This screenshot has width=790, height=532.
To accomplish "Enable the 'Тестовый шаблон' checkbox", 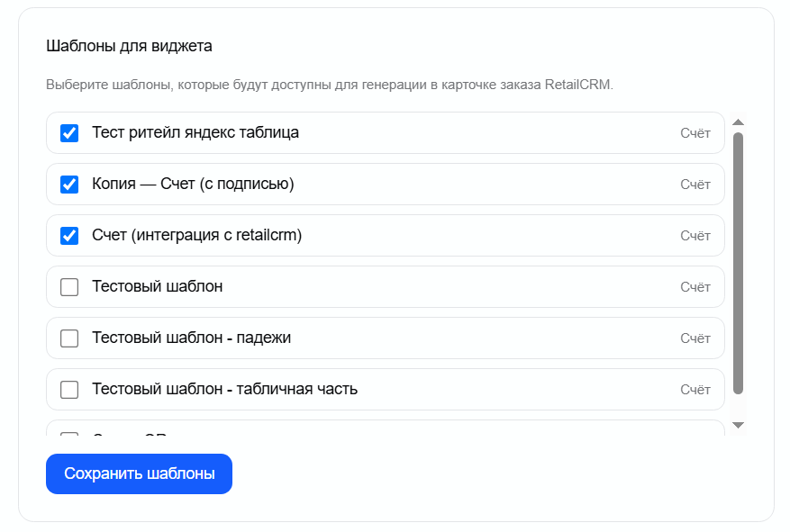I will [x=69, y=287].
